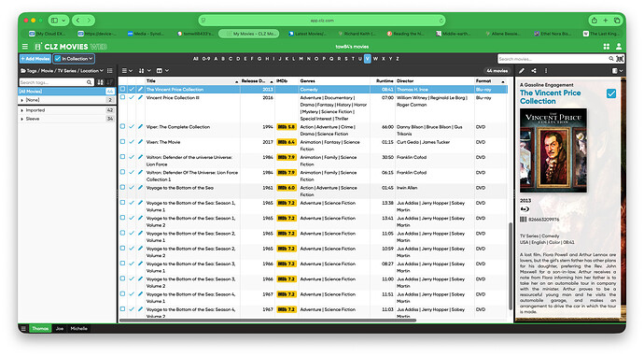The image size is (644, 357).
Task: Click bottom bar menu icon left of Thomas
Action: [x=23, y=328]
